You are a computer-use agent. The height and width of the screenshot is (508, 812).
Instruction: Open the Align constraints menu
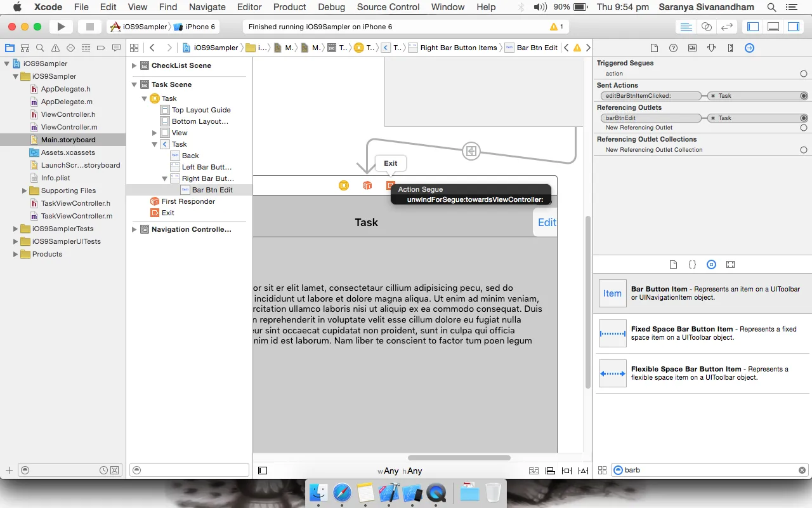pos(550,471)
